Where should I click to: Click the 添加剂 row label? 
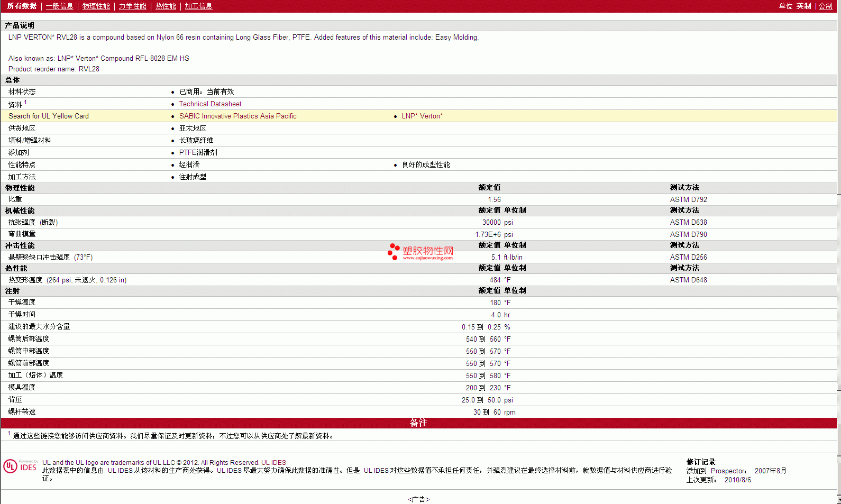tap(19, 153)
